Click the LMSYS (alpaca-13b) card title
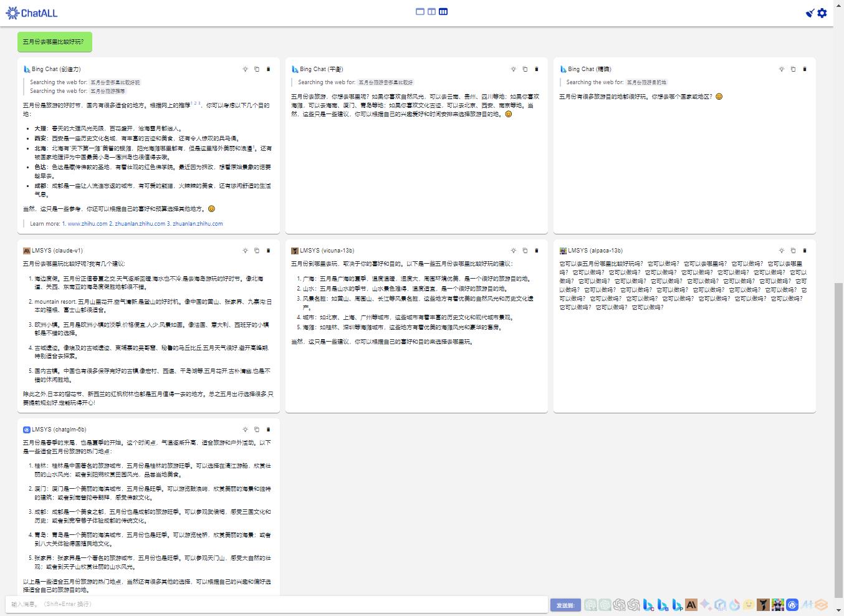 coord(595,251)
